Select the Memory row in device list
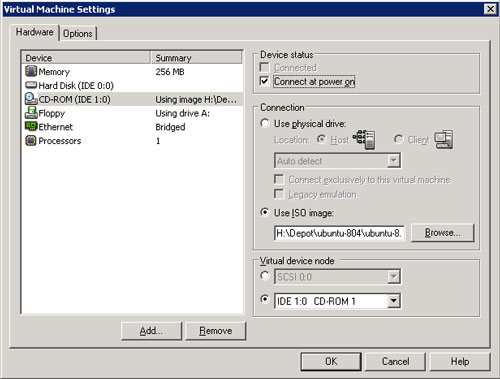 [133, 71]
